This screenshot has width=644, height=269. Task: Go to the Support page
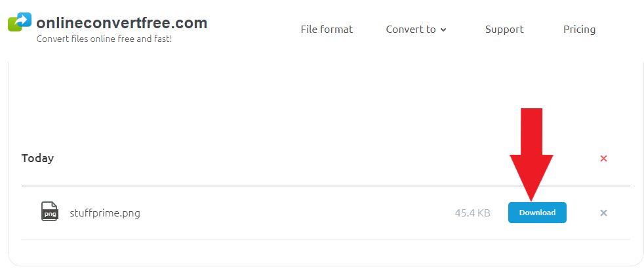click(504, 30)
